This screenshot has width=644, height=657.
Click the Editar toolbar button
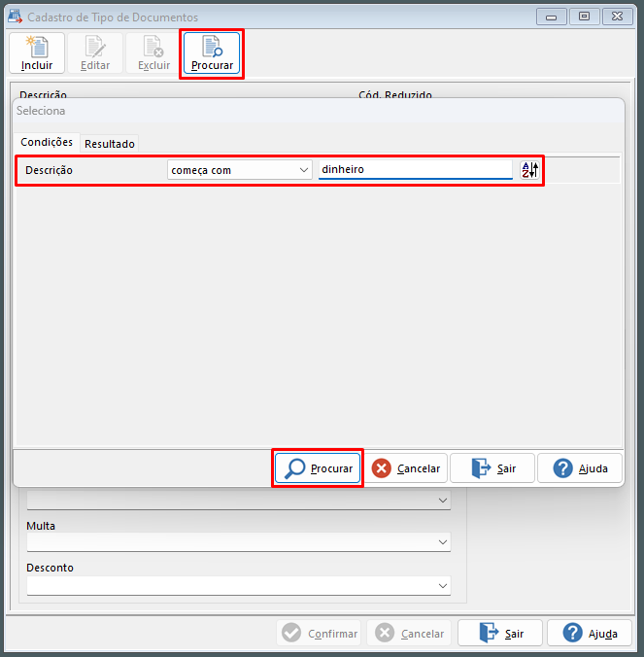click(x=95, y=53)
